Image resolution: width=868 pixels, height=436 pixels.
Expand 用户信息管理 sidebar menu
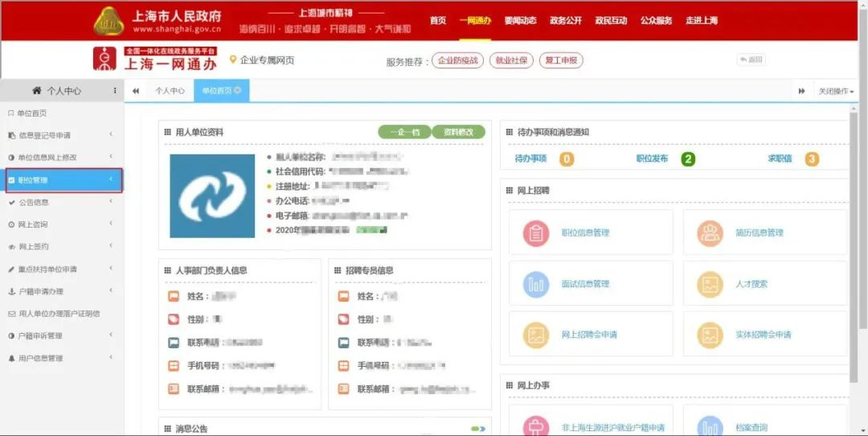coord(62,359)
